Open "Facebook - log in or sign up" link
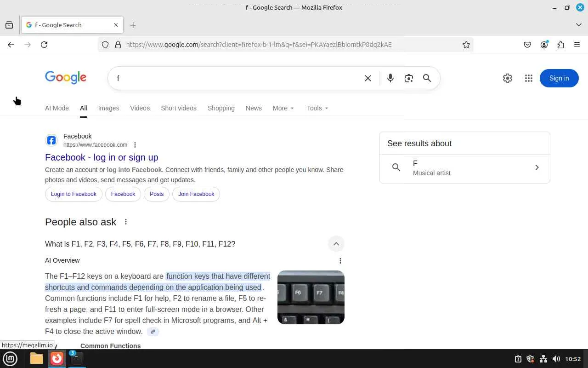 (102, 157)
